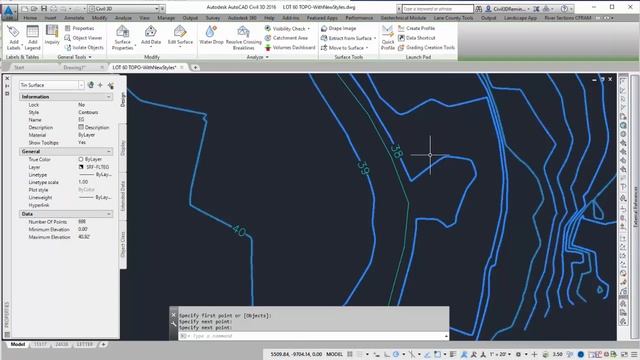Image resolution: width=640 pixels, height=360 pixels.
Task: Click the Layer SRF-FLTEG color swatch
Action: pos(81,167)
